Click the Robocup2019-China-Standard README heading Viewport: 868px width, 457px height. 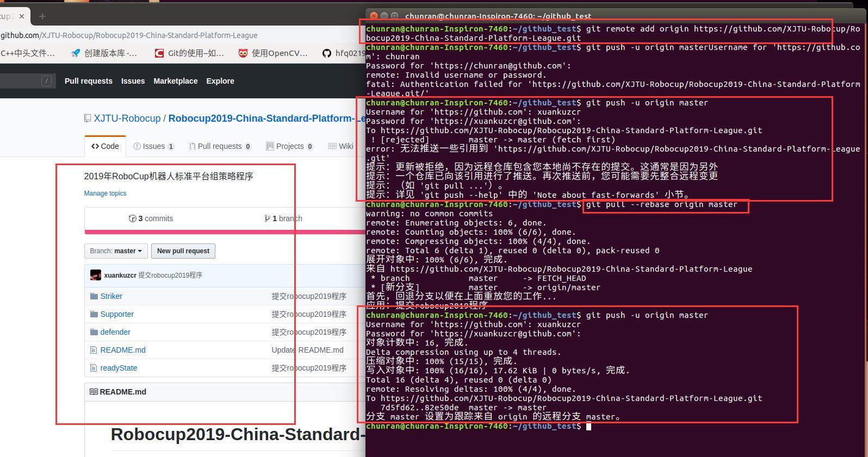238,434
